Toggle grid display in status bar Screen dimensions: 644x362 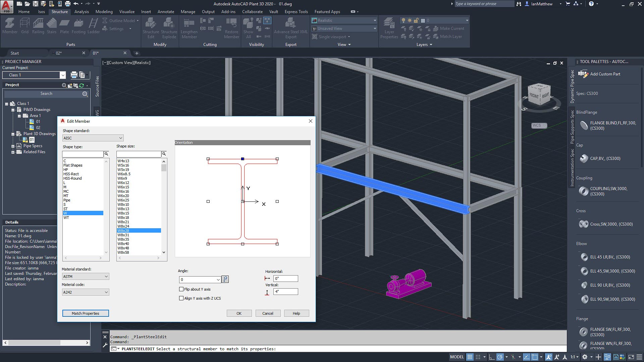click(470, 357)
